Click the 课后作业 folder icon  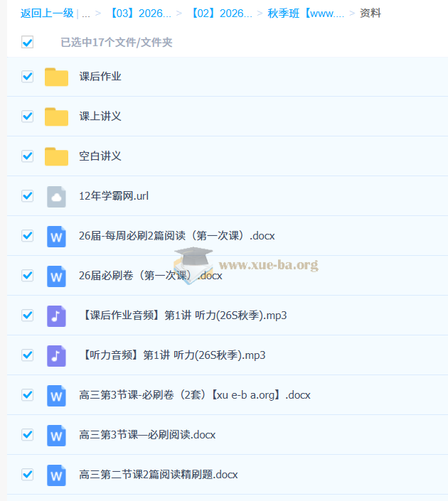[x=56, y=77]
